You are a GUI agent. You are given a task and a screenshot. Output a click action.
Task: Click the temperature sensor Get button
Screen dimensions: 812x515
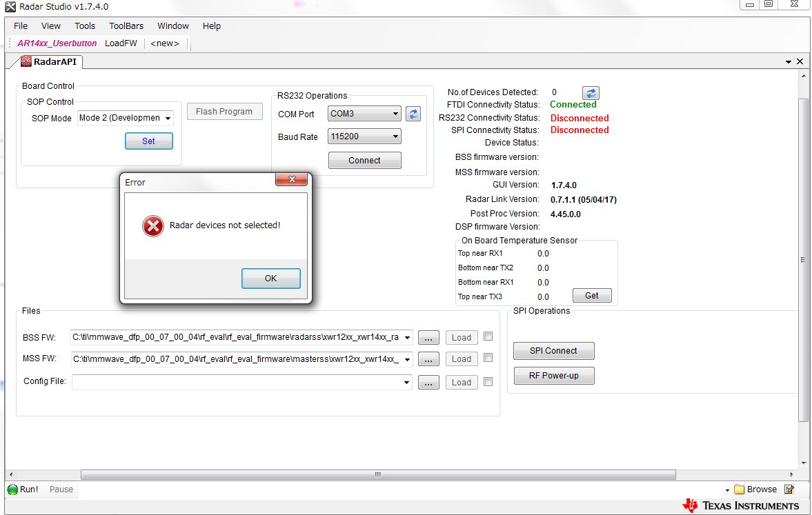[x=592, y=296]
